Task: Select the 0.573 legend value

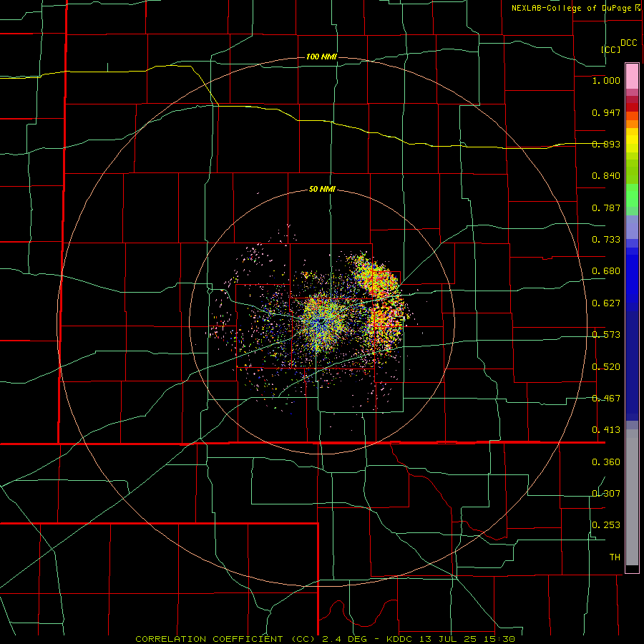Action: (606, 335)
